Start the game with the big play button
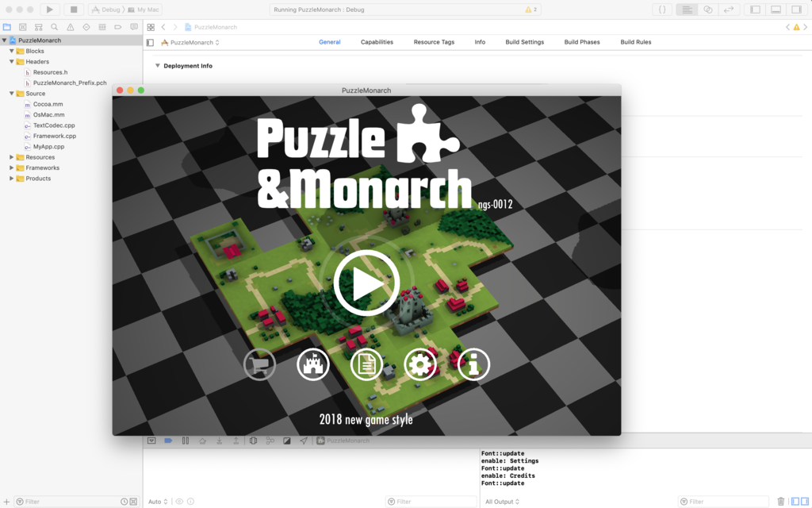812x508 pixels. 366,283
